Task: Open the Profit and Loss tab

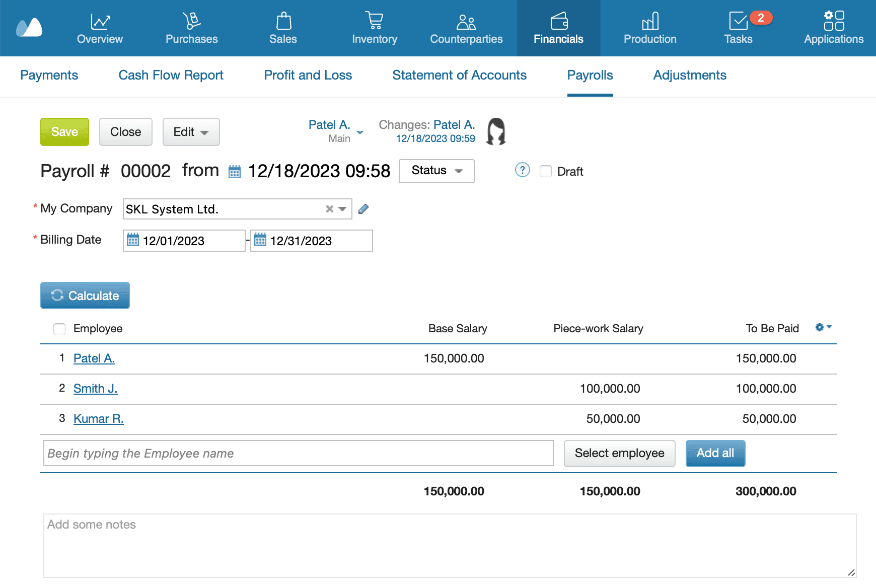Action: (x=308, y=76)
